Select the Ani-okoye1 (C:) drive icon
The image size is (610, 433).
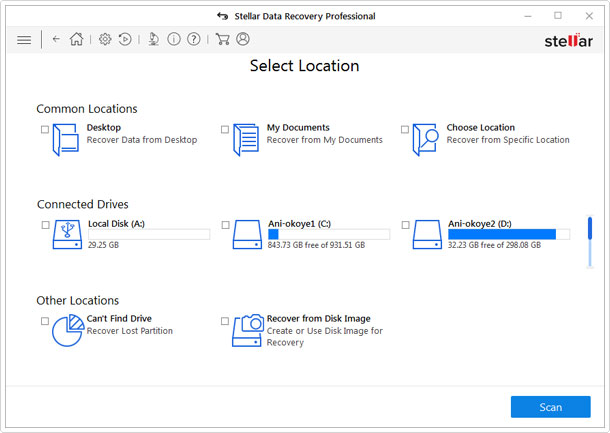pos(247,235)
